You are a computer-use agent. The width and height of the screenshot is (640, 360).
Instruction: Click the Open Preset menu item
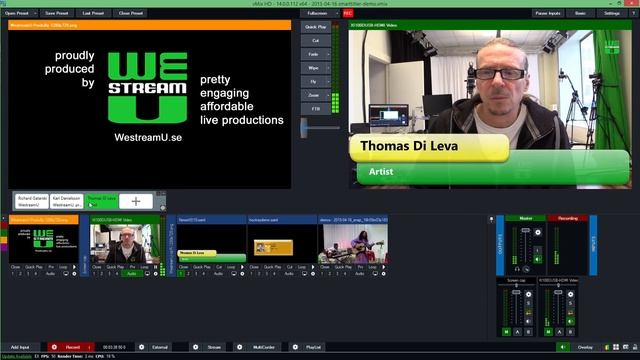(x=17, y=13)
